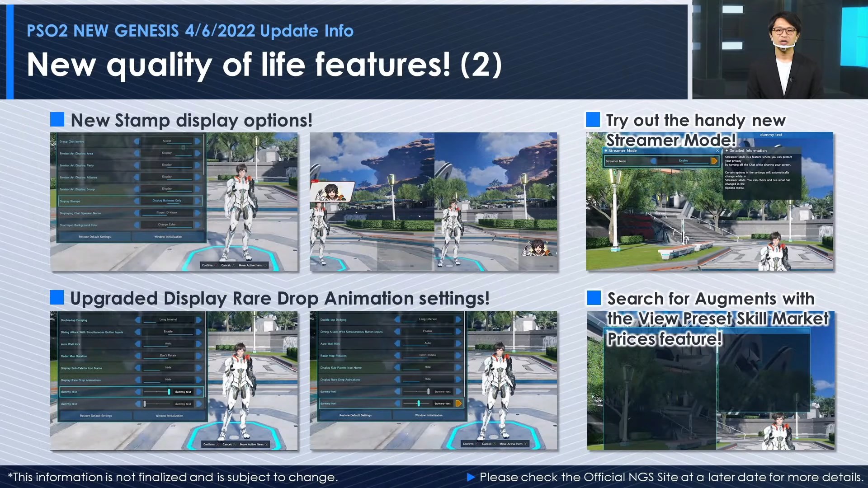868x488 pixels.
Task: Click left arrow for Symbol Art Display: Group
Action: point(137,189)
